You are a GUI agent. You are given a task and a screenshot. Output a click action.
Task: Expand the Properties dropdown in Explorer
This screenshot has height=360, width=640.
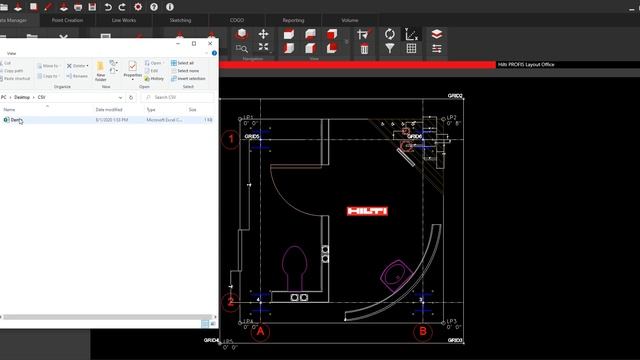pyautogui.click(x=133, y=79)
